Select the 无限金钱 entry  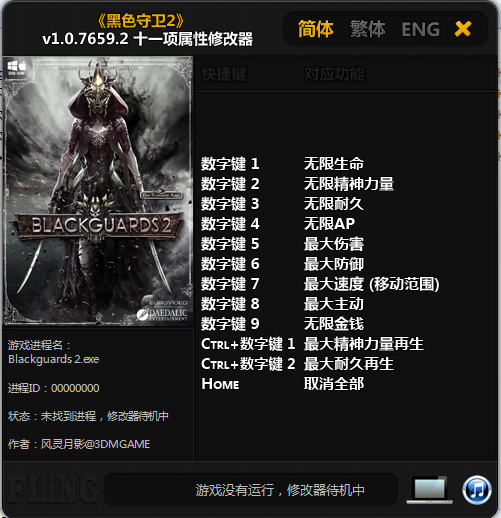(334, 324)
